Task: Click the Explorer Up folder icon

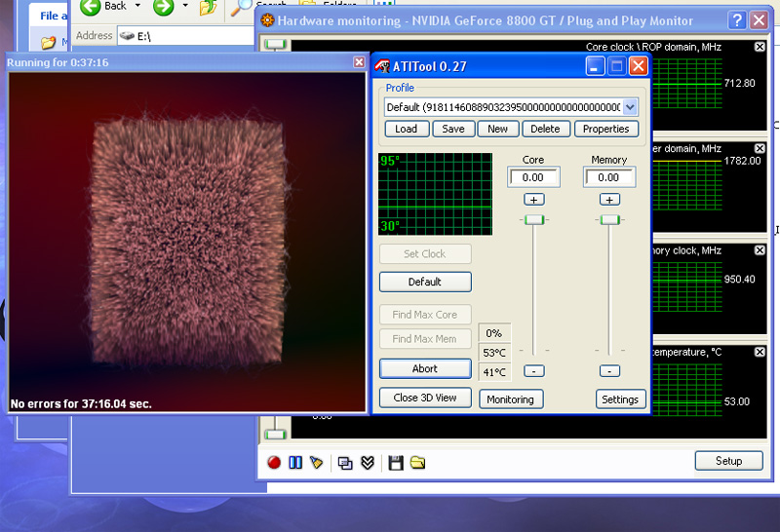Action: click(208, 7)
